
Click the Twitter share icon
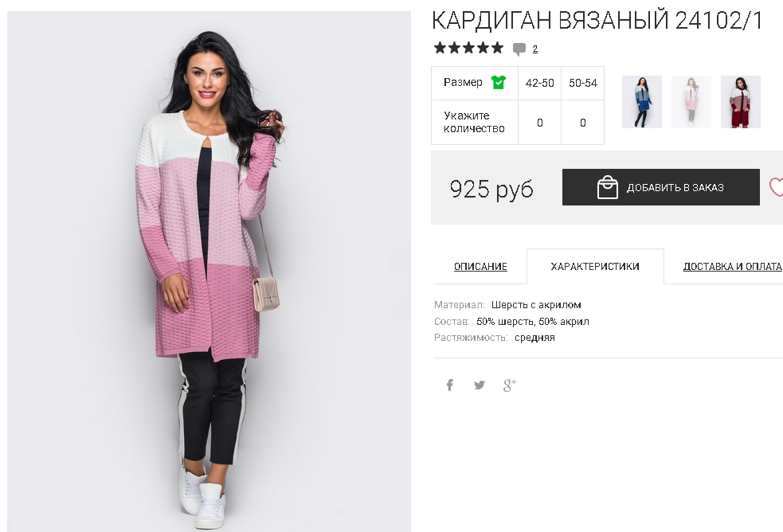(480, 385)
